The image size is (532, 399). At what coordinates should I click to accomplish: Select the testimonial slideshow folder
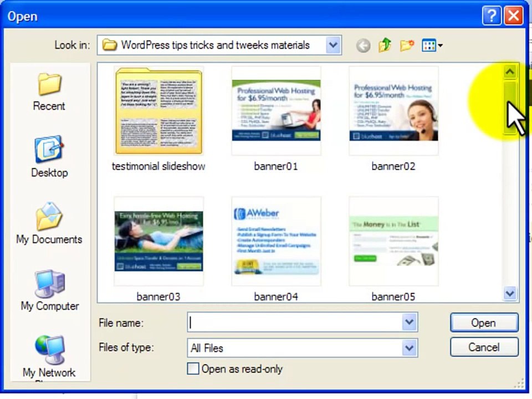tap(159, 111)
